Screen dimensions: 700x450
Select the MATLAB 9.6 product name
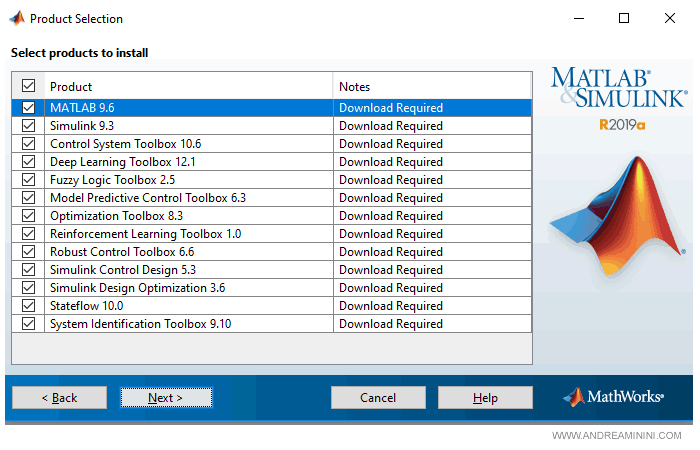pos(82,108)
